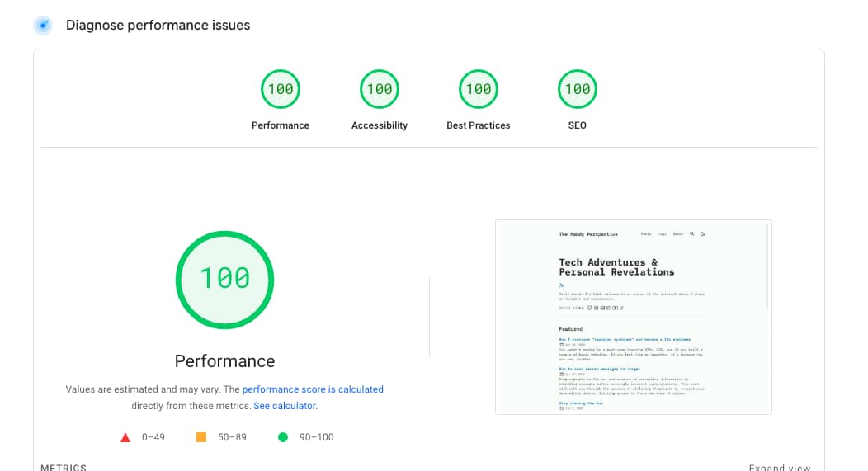Click the METRICS section label
The width and height of the screenshot is (868, 471).
64,467
